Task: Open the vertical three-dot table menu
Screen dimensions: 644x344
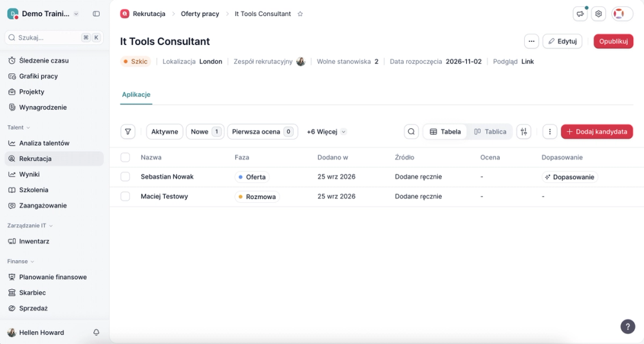Action: (x=549, y=132)
